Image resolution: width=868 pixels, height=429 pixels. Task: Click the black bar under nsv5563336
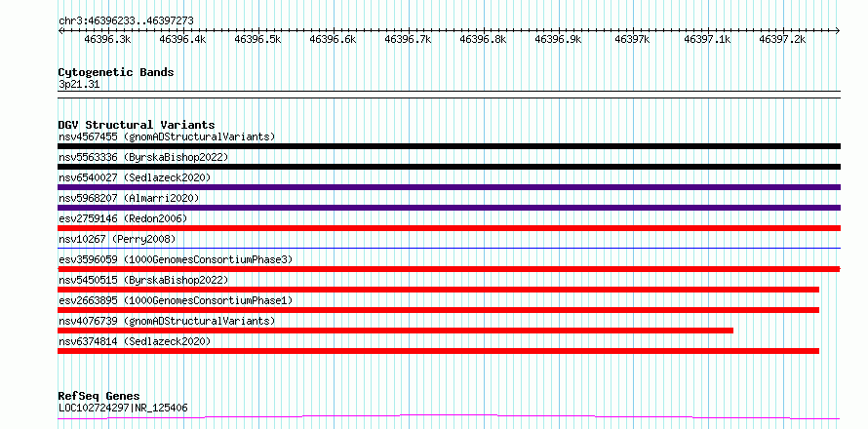point(449,167)
